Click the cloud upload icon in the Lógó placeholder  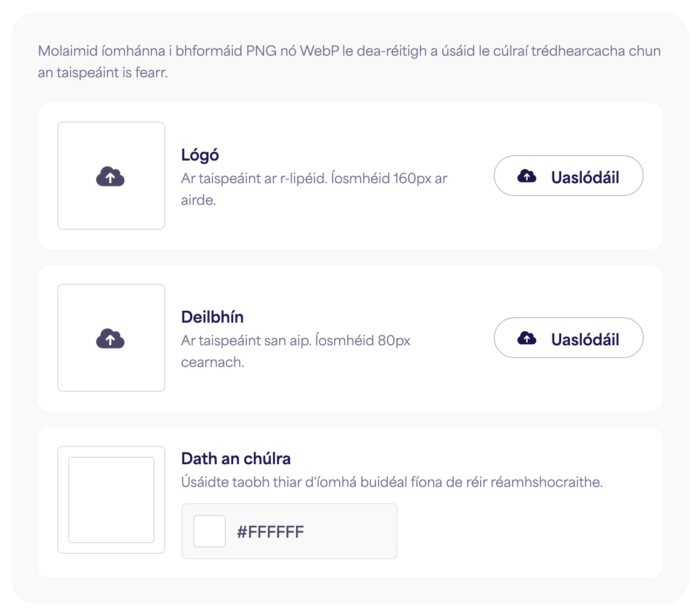[110, 176]
